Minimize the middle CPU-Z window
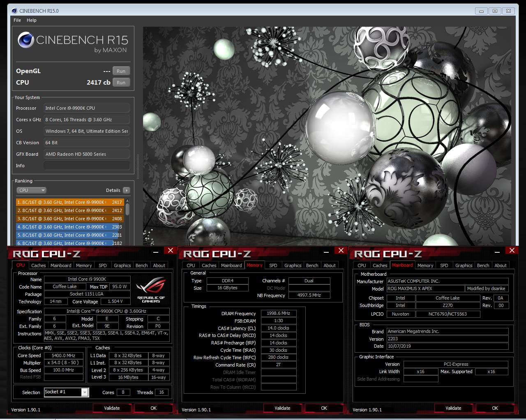 (x=327, y=252)
